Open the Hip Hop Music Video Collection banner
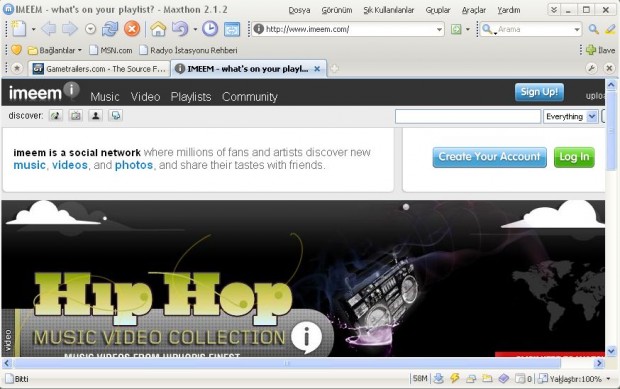The image size is (620, 389). [303, 278]
